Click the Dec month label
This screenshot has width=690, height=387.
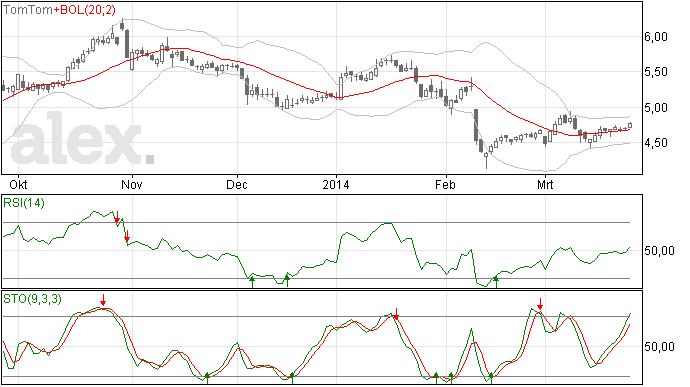pyautogui.click(x=237, y=184)
